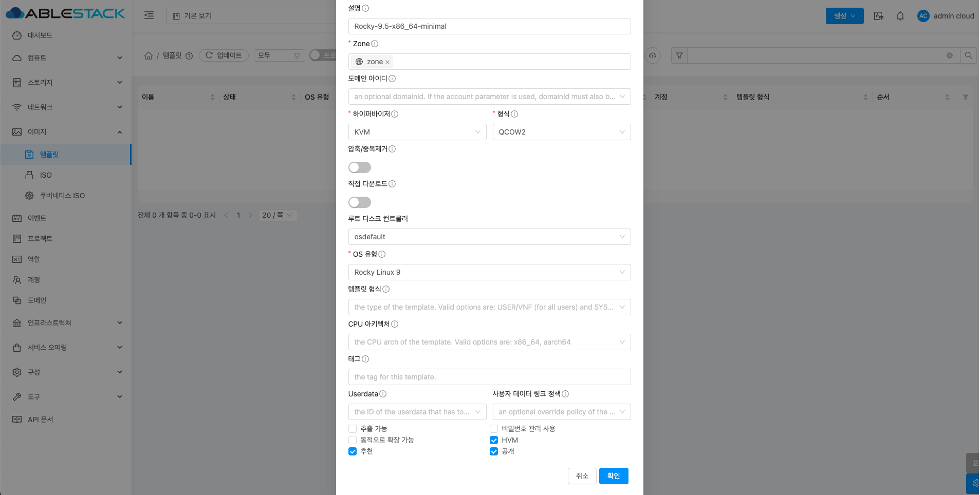The width and height of the screenshot is (980, 495).
Task: Show info tooltip for 태그
Action: [x=365, y=359]
